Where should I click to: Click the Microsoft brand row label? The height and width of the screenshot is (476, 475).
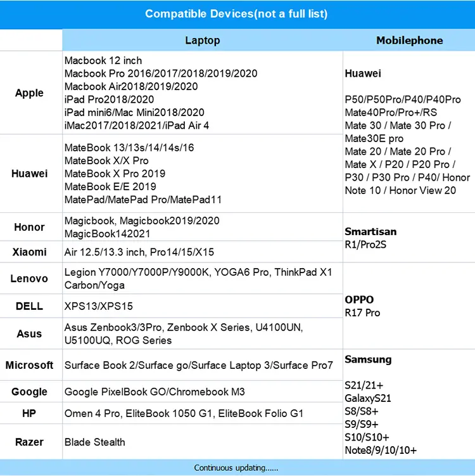coord(29,365)
